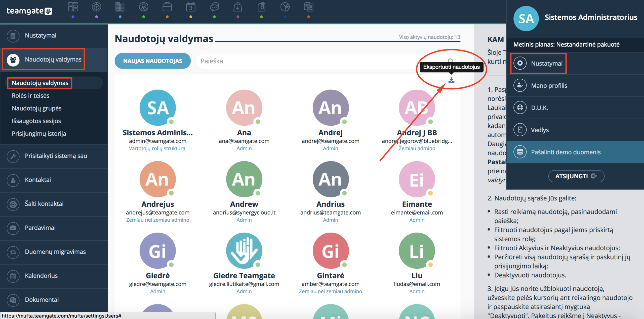Open D.U.K. in the profile menu

[x=575, y=108]
